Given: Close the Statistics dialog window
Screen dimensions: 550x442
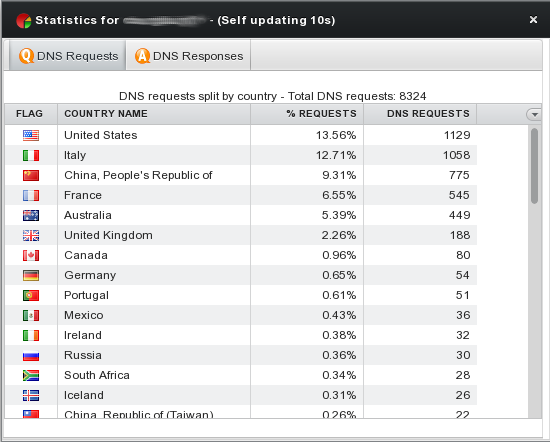Looking at the screenshot, I should (x=533, y=20).
